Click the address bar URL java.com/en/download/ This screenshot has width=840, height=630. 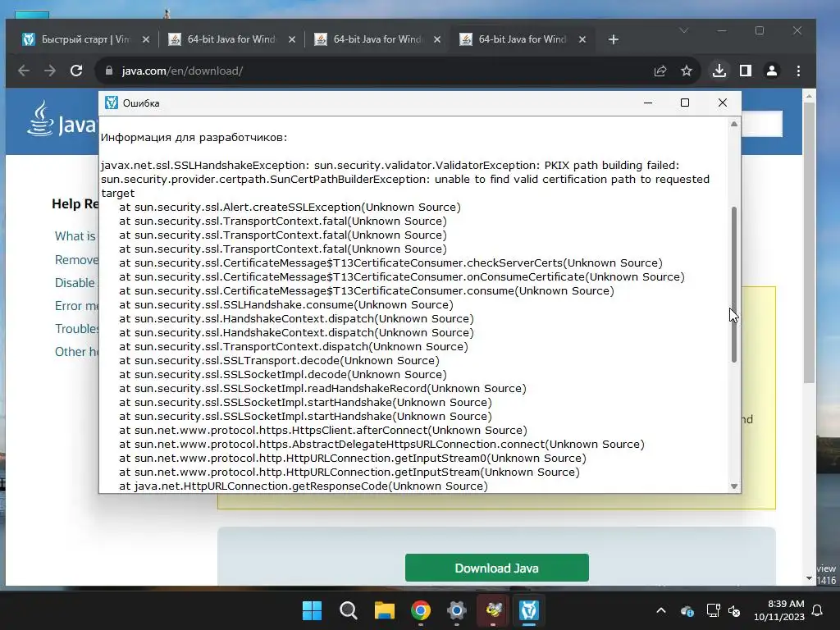(x=182, y=71)
